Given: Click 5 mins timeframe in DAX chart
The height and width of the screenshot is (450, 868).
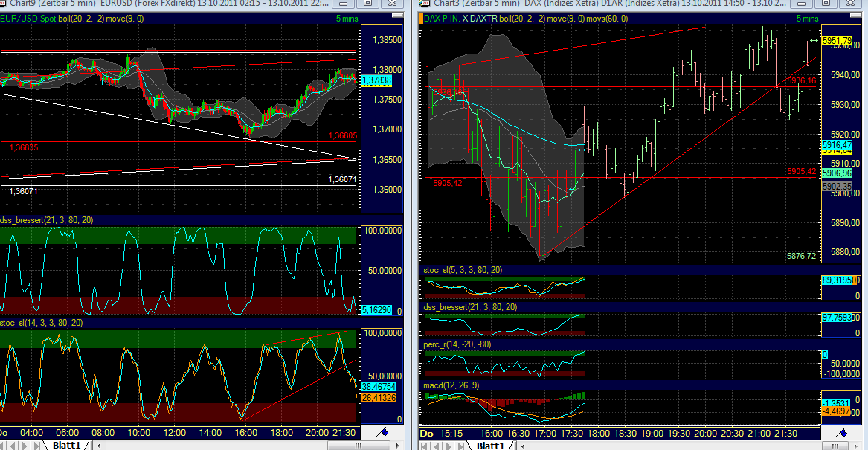Looking at the screenshot, I should click(807, 19).
